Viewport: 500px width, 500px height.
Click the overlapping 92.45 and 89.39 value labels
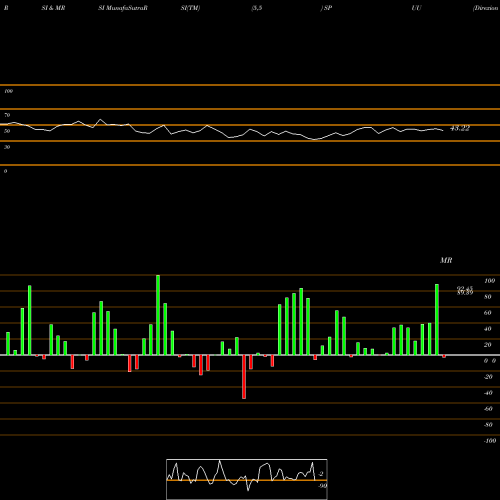click(x=465, y=291)
